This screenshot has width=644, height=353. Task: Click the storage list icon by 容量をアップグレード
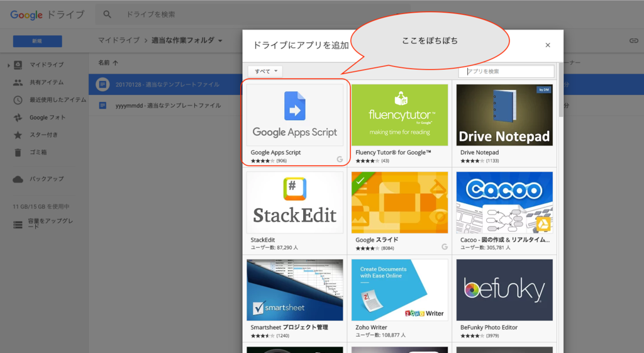pyautogui.click(x=18, y=225)
